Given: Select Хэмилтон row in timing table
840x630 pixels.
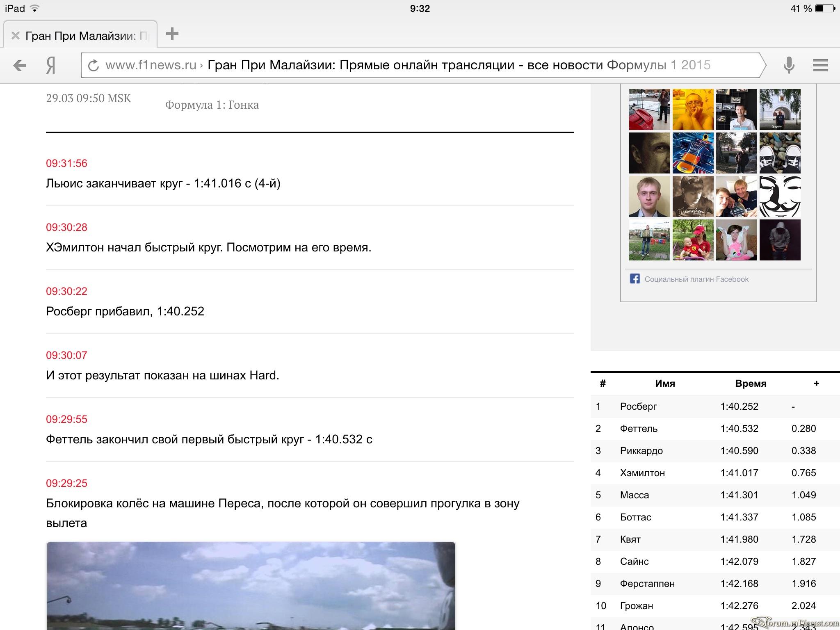Looking at the screenshot, I should pos(715,473).
